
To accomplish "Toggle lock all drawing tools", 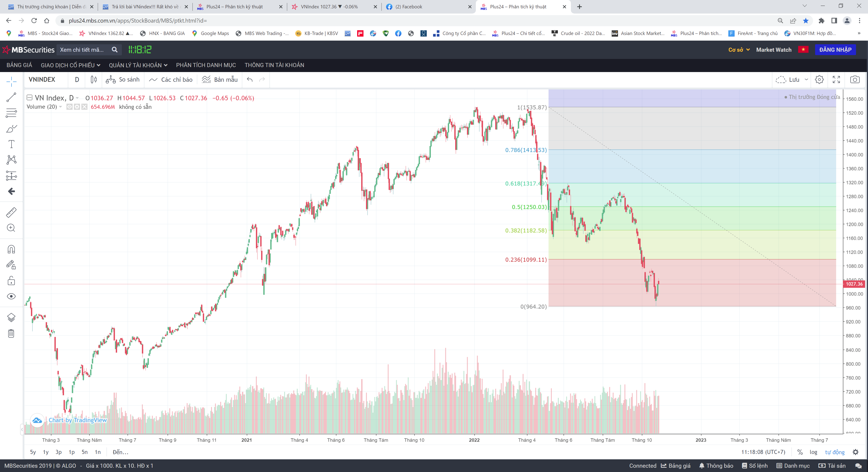I will 11,280.
